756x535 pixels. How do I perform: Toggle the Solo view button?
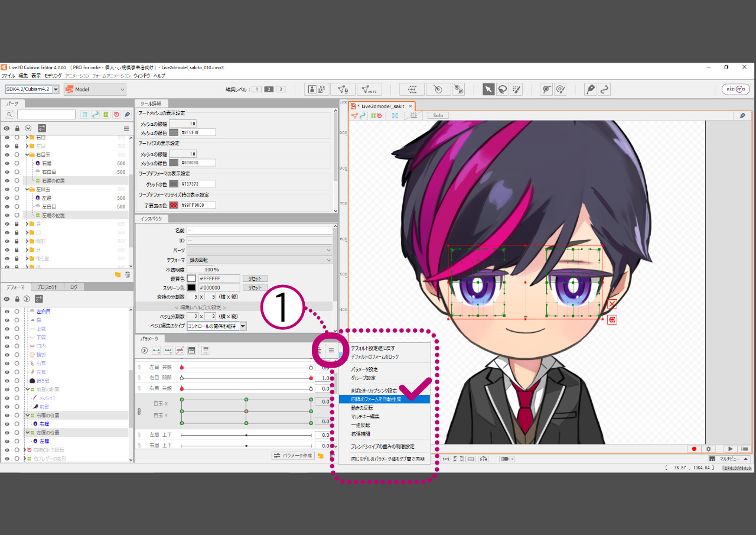(x=438, y=115)
